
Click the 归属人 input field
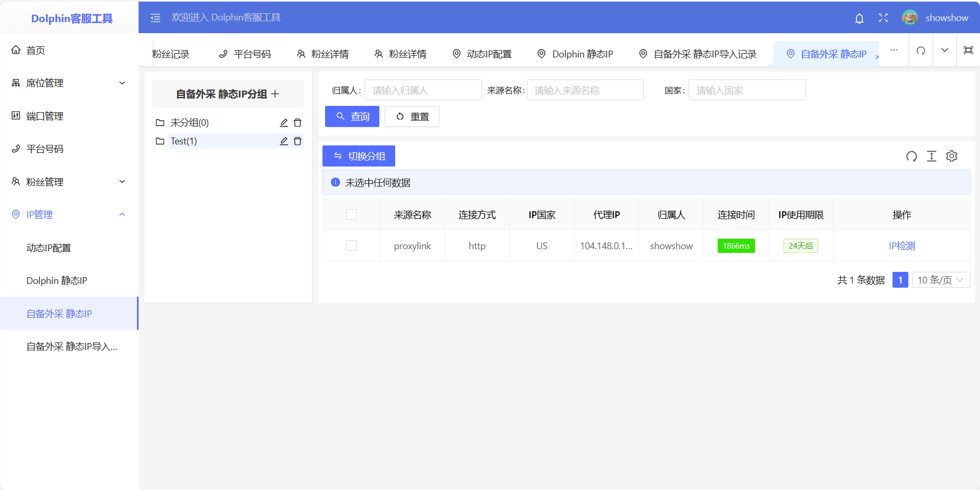pyautogui.click(x=423, y=90)
